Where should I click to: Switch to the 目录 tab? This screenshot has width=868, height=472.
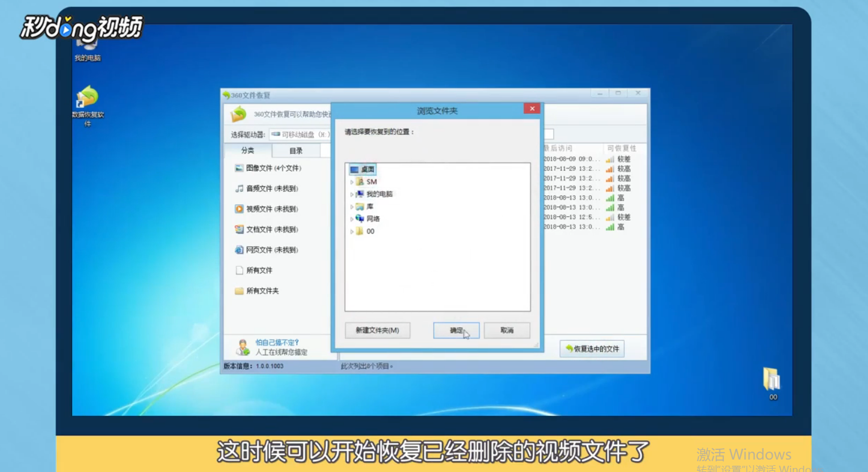pos(296,151)
